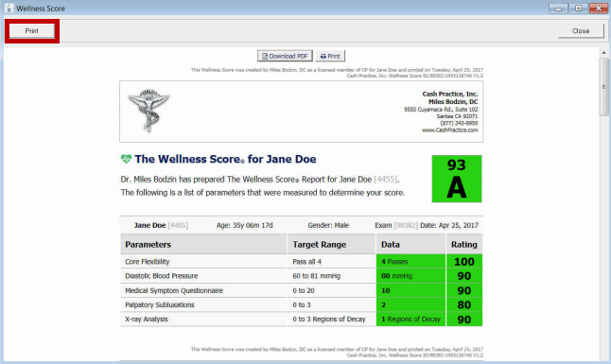Open the www.CashPractice.com link
611x364 pixels.
point(449,130)
